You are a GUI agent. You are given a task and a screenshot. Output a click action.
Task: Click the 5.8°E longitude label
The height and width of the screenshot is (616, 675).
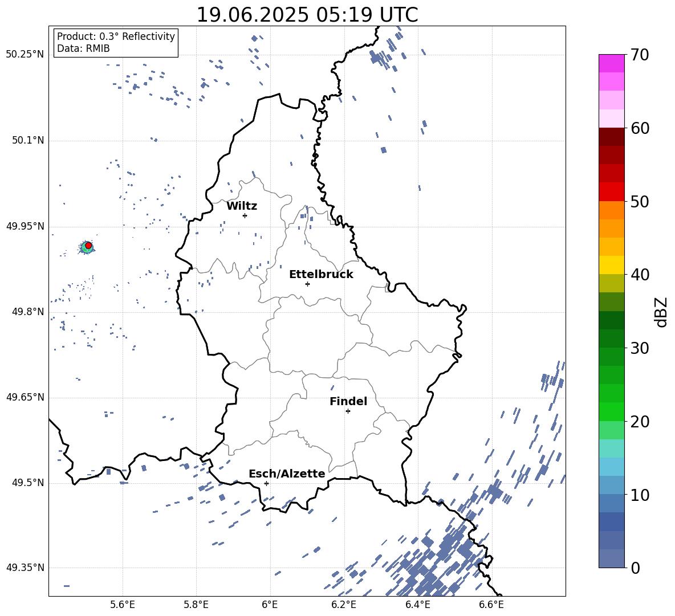(x=196, y=605)
